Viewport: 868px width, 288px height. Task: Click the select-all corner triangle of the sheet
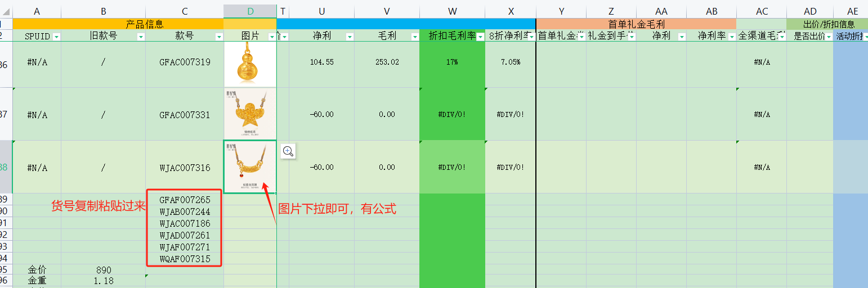(6, 11)
